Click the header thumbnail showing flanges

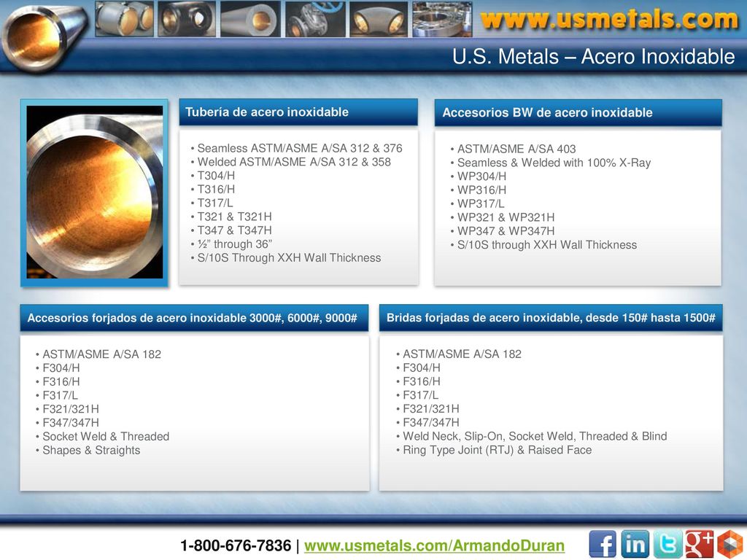tap(443, 19)
